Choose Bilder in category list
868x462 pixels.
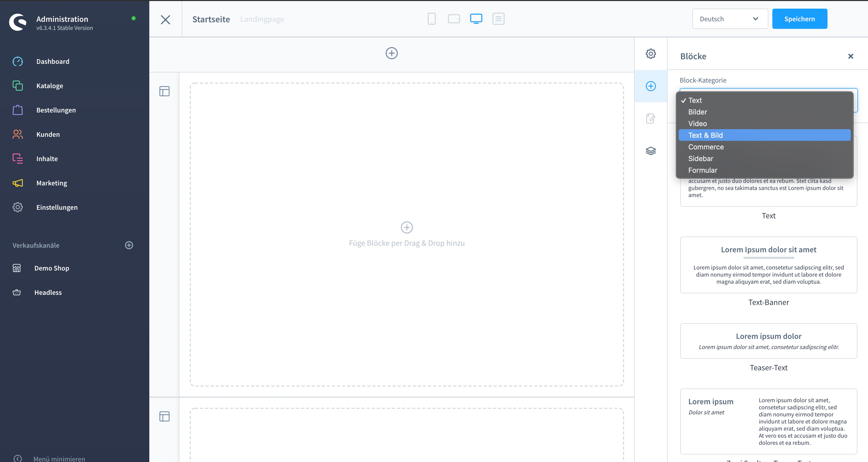[764, 112]
